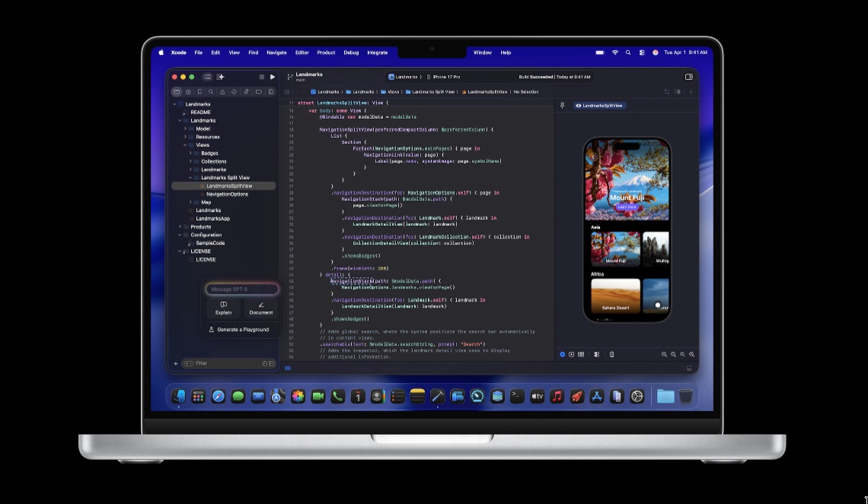Toggle the right inspector panel
868x504 pixels.
(x=689, y=77)
